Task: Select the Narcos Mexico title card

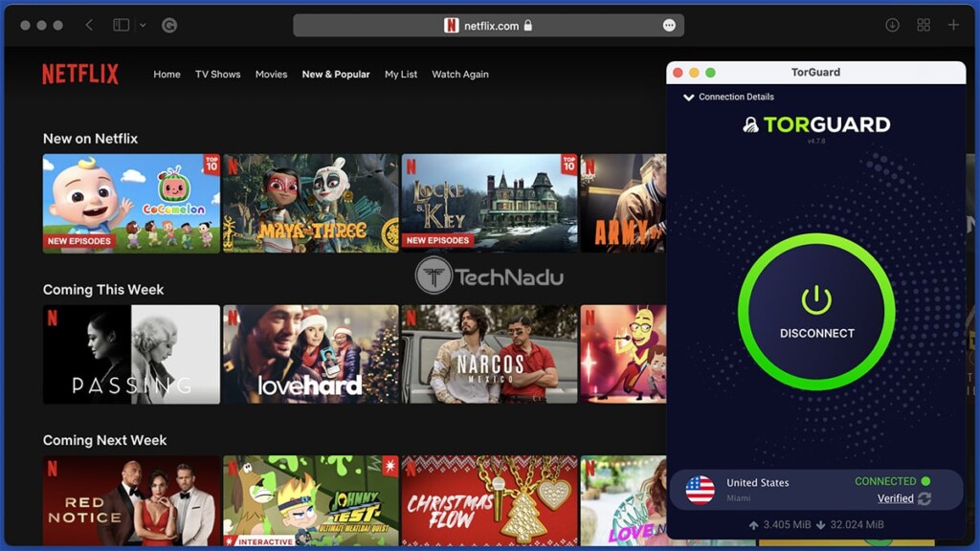Action: [489, 354]
